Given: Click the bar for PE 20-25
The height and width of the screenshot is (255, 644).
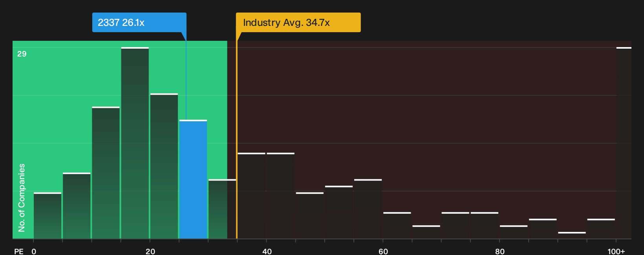Looking at the screenshot, I should pos(164,166).
